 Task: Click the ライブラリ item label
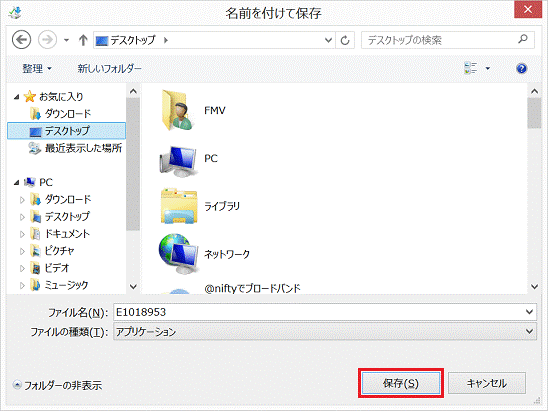222,206
